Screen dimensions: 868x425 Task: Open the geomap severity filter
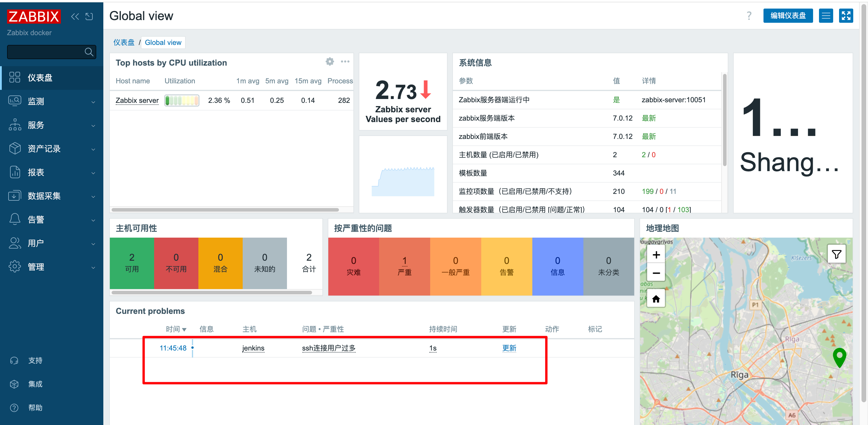pos(836,254)
